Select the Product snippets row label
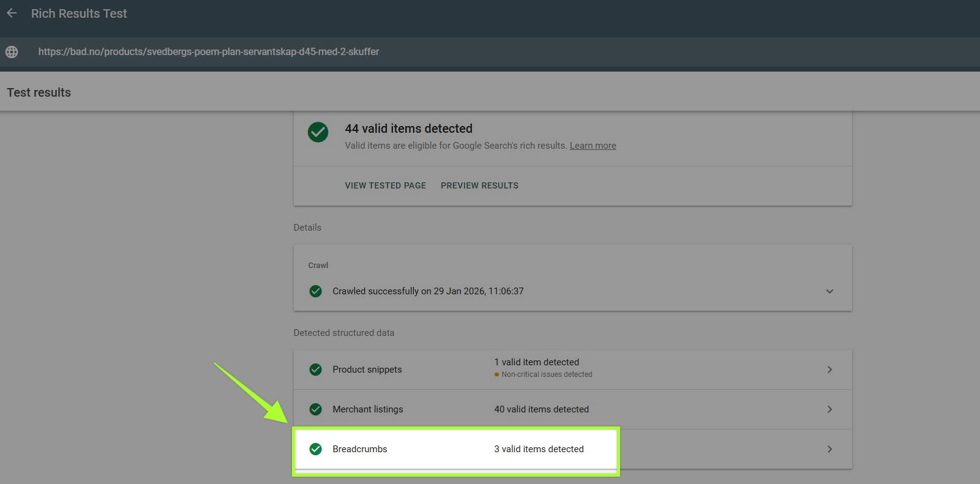The width and height of the screenshot is (980, 484). click(x=367, y=370)
